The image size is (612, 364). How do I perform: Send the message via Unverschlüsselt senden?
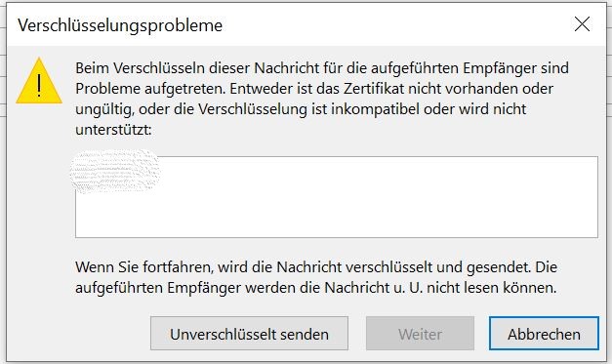point(249,334)
